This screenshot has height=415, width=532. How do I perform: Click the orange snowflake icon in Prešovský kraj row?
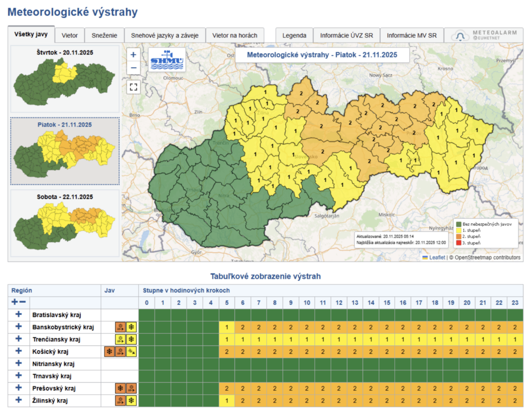tap(121, 388)
